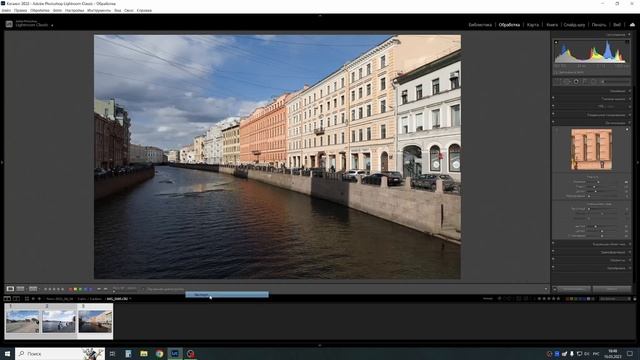Select first filmstrip thumbnail
This screenshot has height=360, width=640.
(x=22, y=321)
